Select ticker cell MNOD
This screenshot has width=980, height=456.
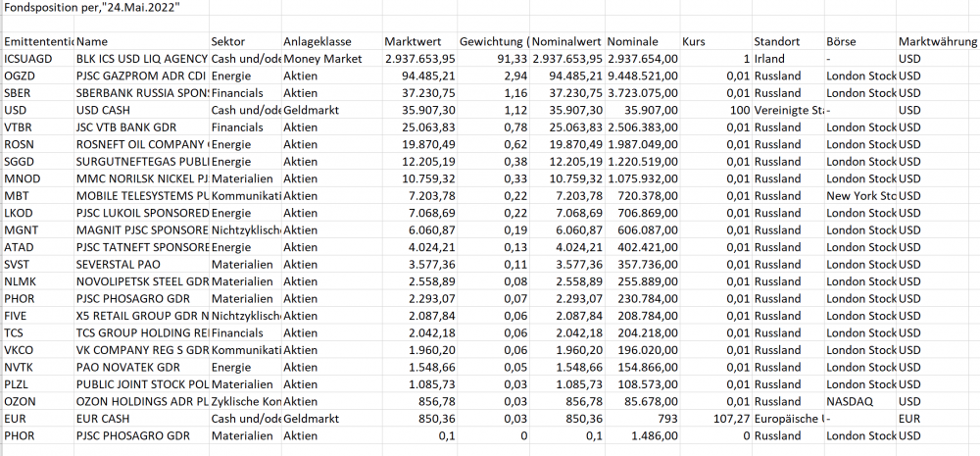38,178
